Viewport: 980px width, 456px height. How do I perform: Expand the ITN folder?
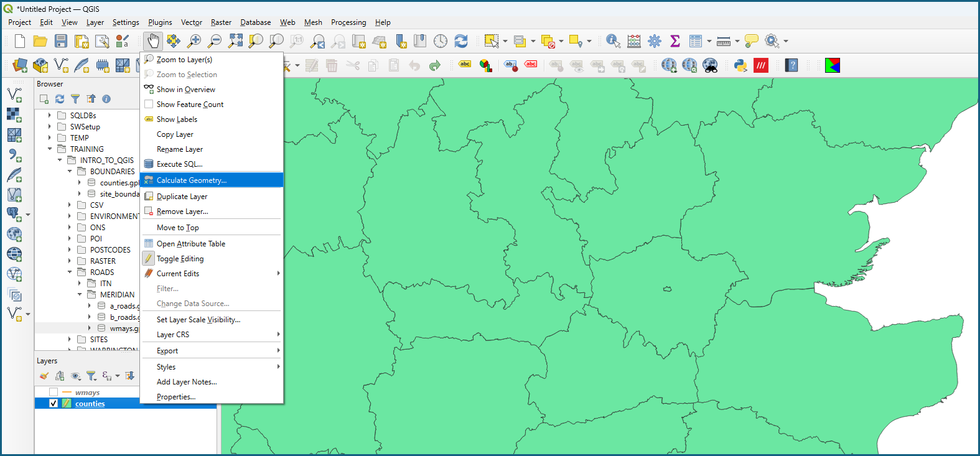click(80, 283)
